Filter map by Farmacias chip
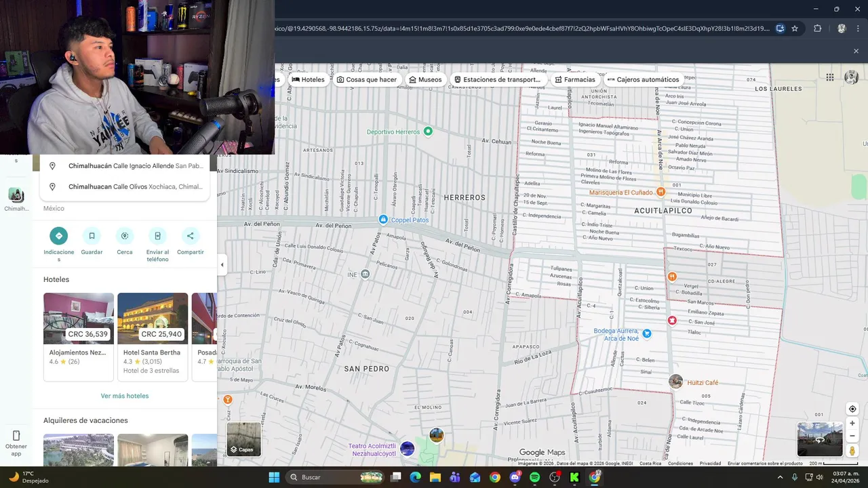The width and height of the screenshot is (868, 488). tap(575, 79)
